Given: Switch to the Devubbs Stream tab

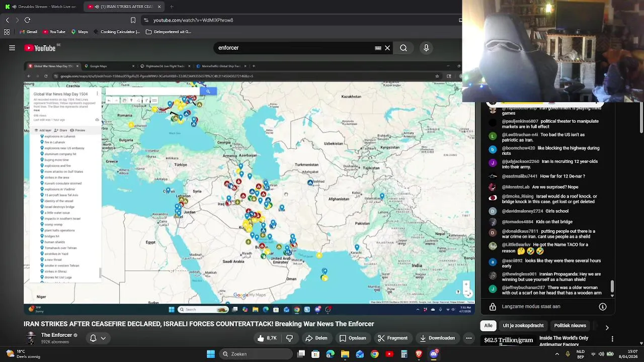Looking at the screenshot, I should click(40, 7).
